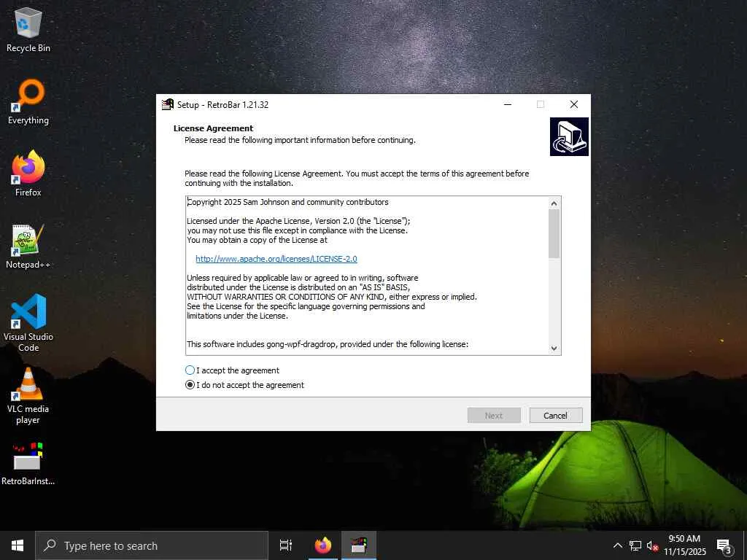Viewport: 747px width, 560px height.
Task: Select the Visual Studio Code desktop shortcut
Action: click(x=28, y=323)
